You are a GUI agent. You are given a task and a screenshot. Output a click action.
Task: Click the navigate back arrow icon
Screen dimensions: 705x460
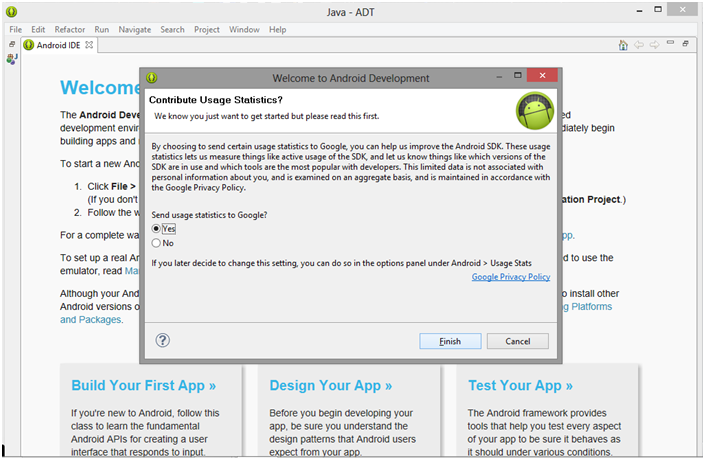tap(639, 45)
